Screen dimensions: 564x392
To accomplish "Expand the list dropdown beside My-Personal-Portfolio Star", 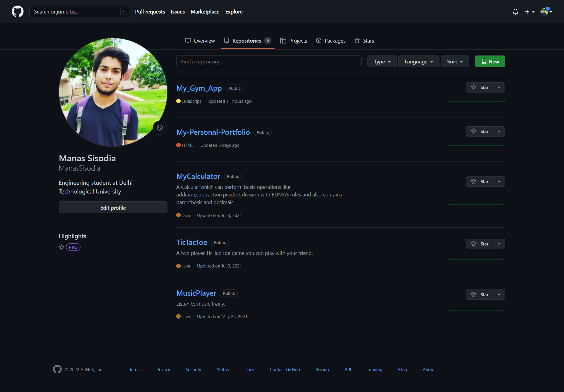I will tap(499, 131).
